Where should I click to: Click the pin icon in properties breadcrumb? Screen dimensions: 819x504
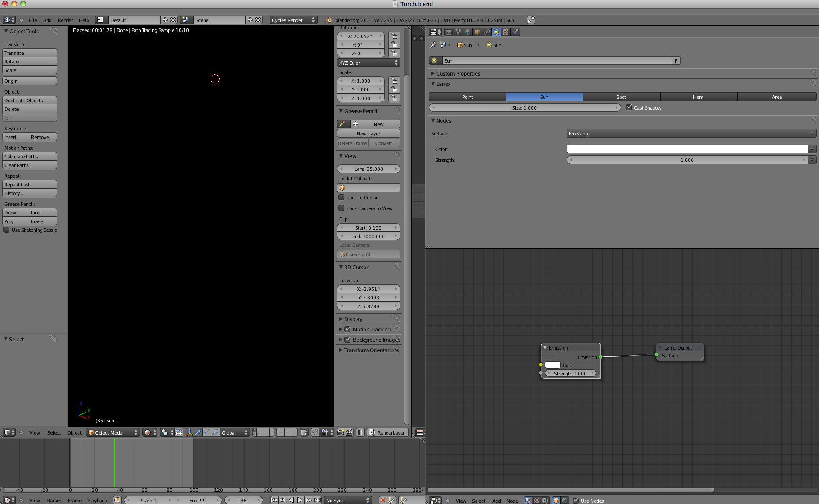click(x=433, y=45)
